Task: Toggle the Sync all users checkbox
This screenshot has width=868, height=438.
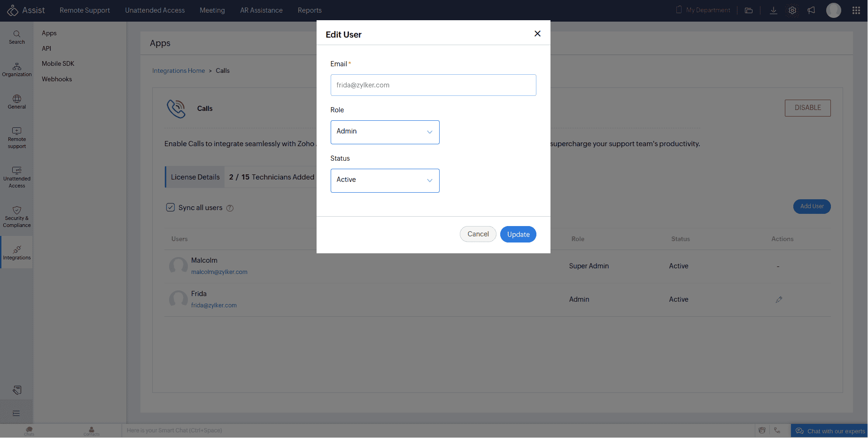Action: pos(170,207)
